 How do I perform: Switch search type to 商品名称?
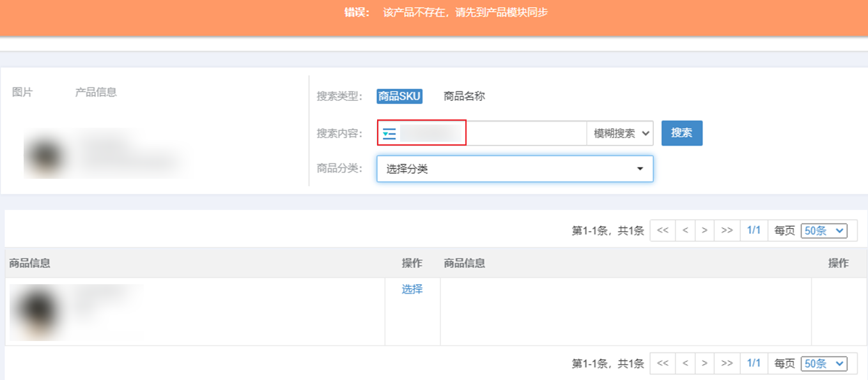click(x=464, y=96)
